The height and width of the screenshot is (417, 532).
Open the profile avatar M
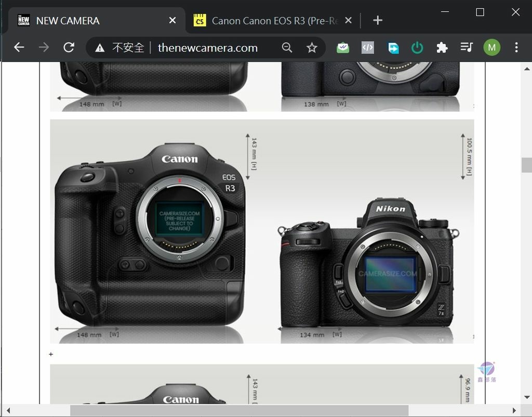tap(491, 47)
